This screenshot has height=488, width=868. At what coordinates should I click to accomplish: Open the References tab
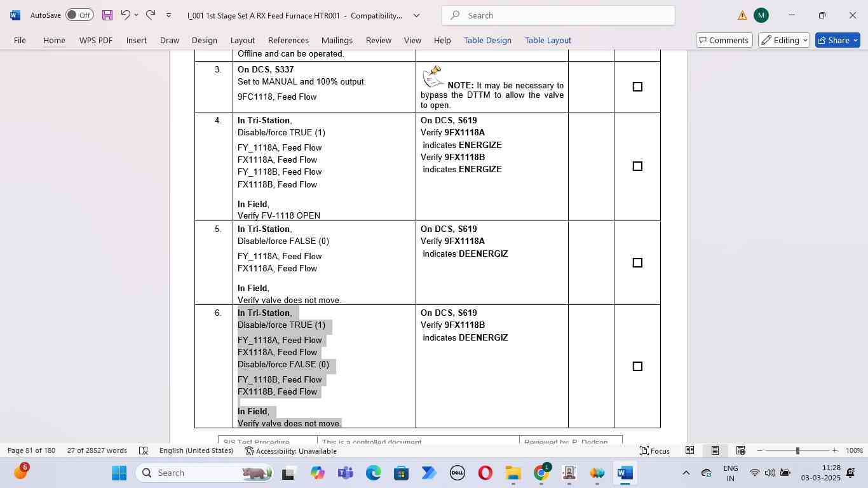pyautogui.click(x=288, y=40)
